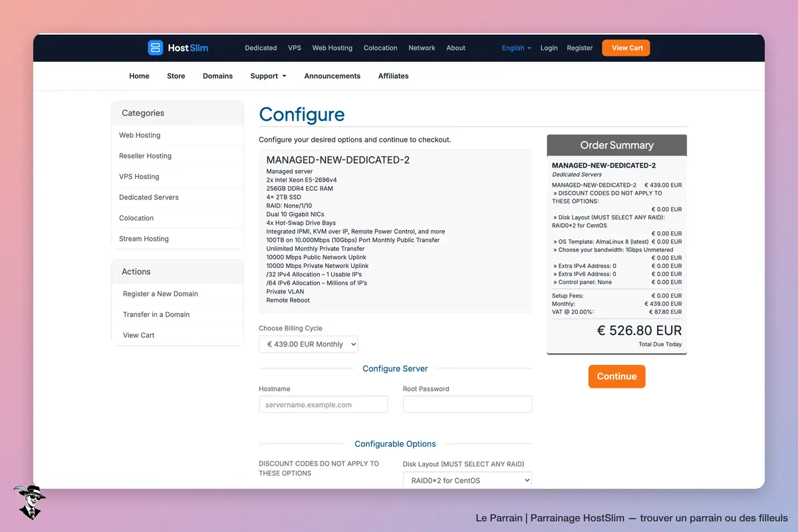
Task: Click 'Setup Fees:' row in order summary
Action: [x=616, y=296]
